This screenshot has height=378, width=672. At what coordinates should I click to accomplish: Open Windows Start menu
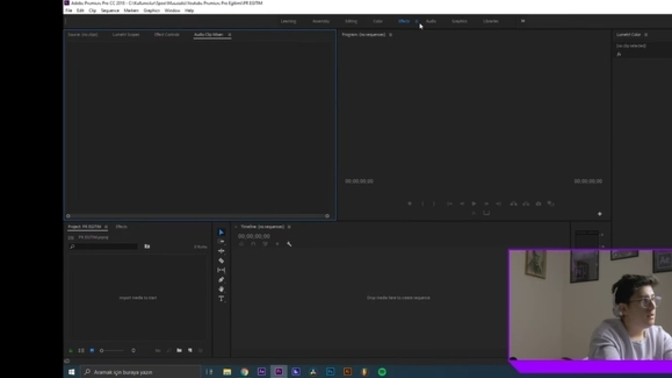72,372
